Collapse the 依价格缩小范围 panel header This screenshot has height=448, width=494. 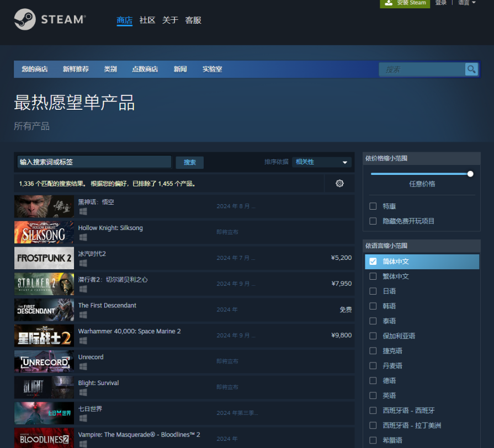click(422, 158)
